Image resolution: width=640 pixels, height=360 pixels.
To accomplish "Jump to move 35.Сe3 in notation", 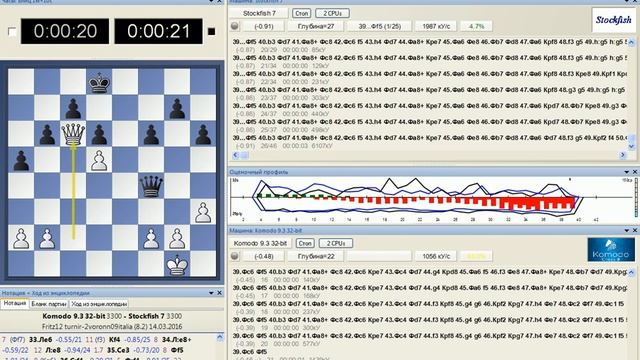I will coord(118,350).
